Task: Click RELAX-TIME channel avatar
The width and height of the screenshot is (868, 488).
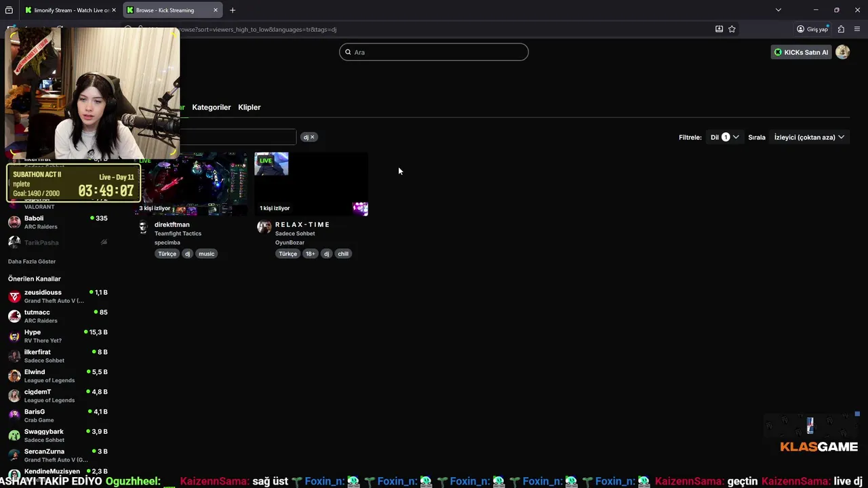Action: click(264, 227)
